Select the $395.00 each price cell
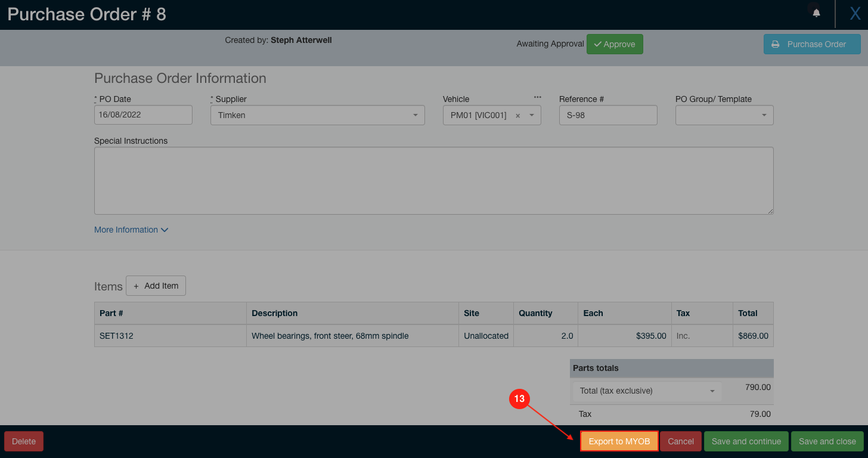Viewport: 868px width, 458px height. pyautogui.click(x=625, y=336)
